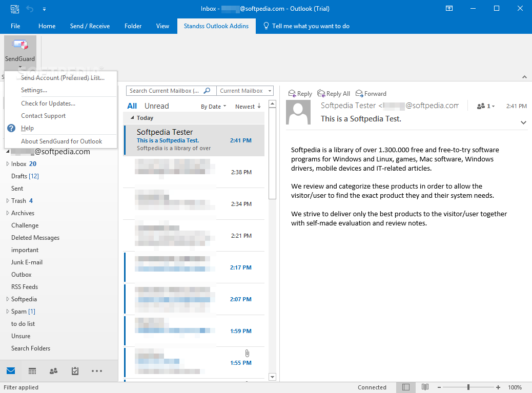Open the Send / Receive tab
The height and width of the screenshot is (393, 532).
pos(90,26)
